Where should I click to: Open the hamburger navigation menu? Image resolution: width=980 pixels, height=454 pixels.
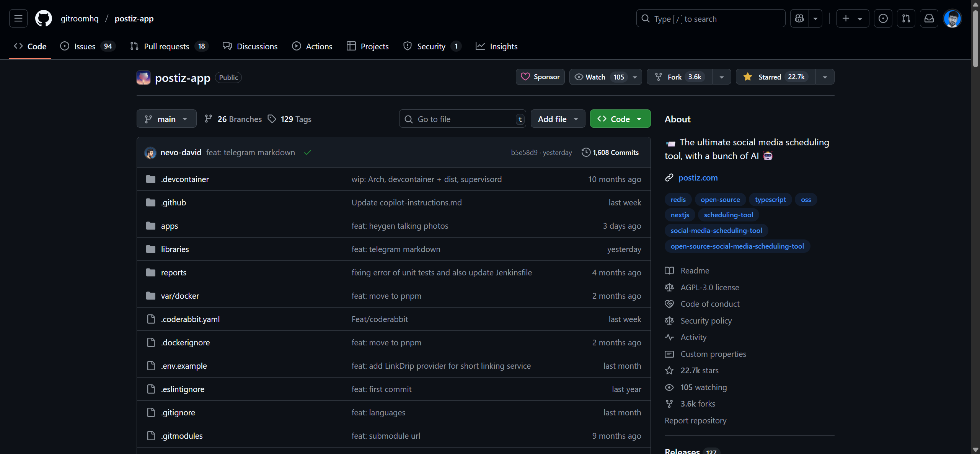pyautogui.click(x=18, y=18)
